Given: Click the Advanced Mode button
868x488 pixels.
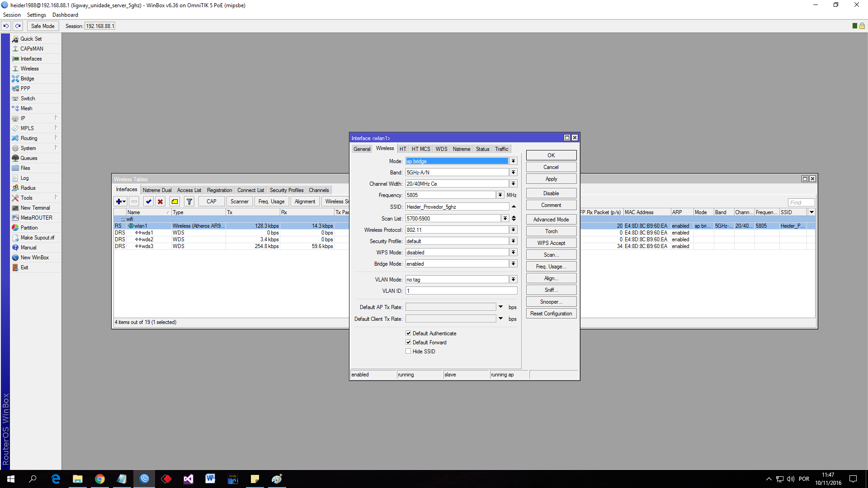Looking at the screenshot, I should coord(551,220).
